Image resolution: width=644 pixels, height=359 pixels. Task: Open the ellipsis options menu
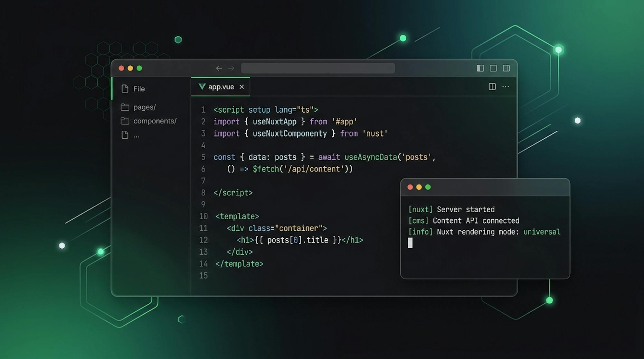click(506, 87)
